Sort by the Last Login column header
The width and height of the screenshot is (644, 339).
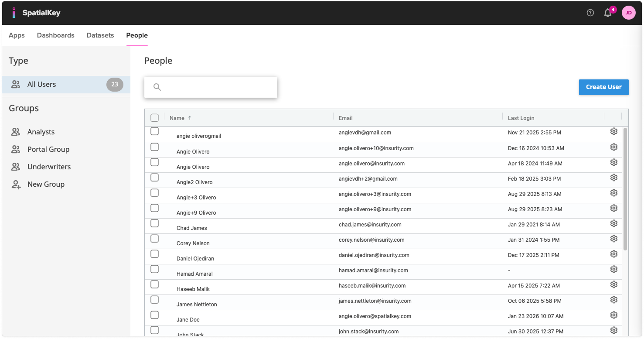(521, 118)
